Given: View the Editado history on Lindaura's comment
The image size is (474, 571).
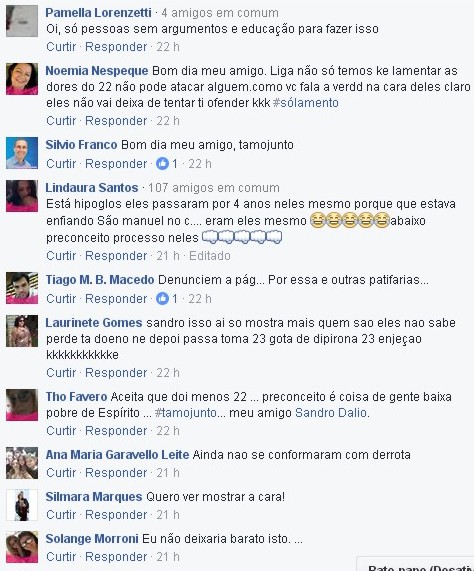Looking at the screenshot, I should [210, 256].
